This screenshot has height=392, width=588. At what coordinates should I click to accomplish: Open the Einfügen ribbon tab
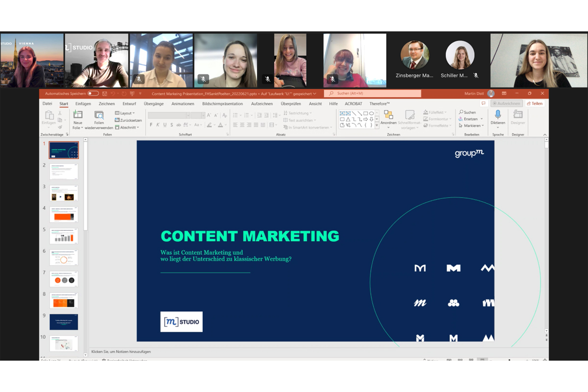click(x=83, y=104)
